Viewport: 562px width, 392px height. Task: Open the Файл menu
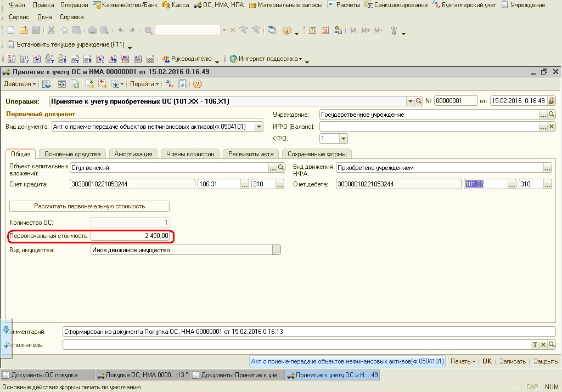click(17, 5)
